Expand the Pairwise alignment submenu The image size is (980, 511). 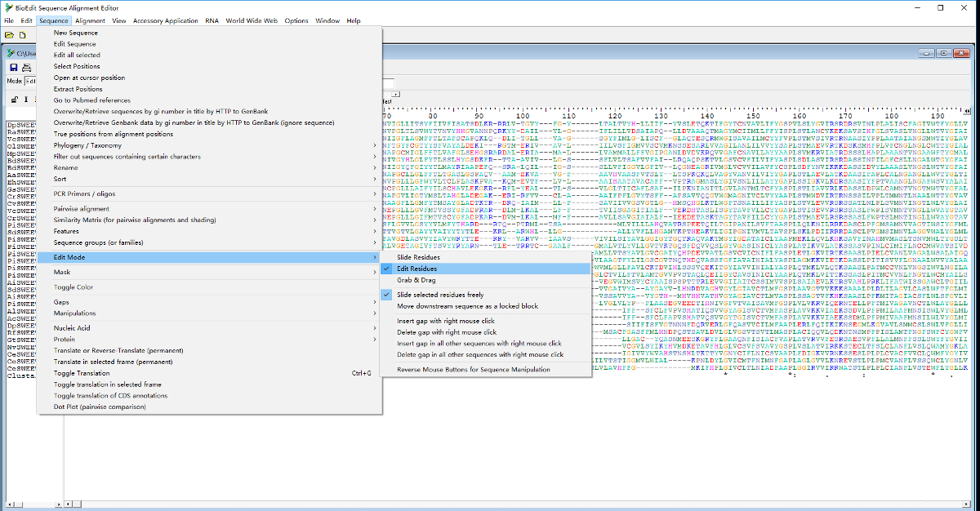click(x=81, y=209)
